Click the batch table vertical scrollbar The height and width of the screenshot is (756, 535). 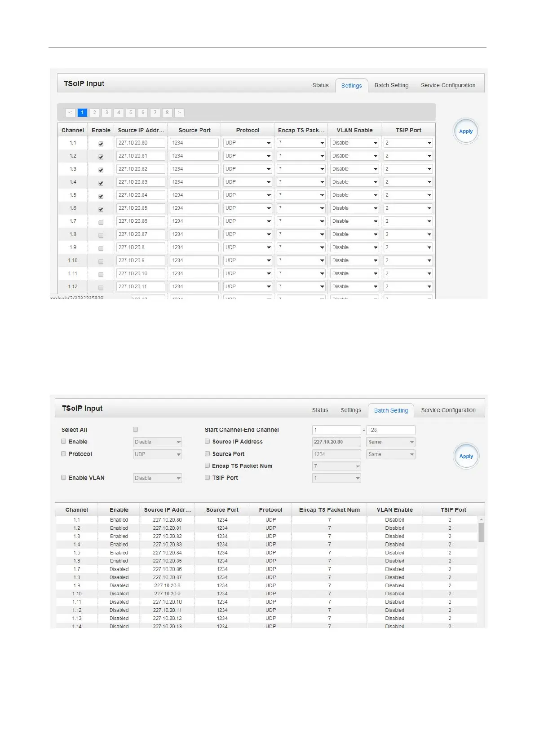[x=481, y=532]
